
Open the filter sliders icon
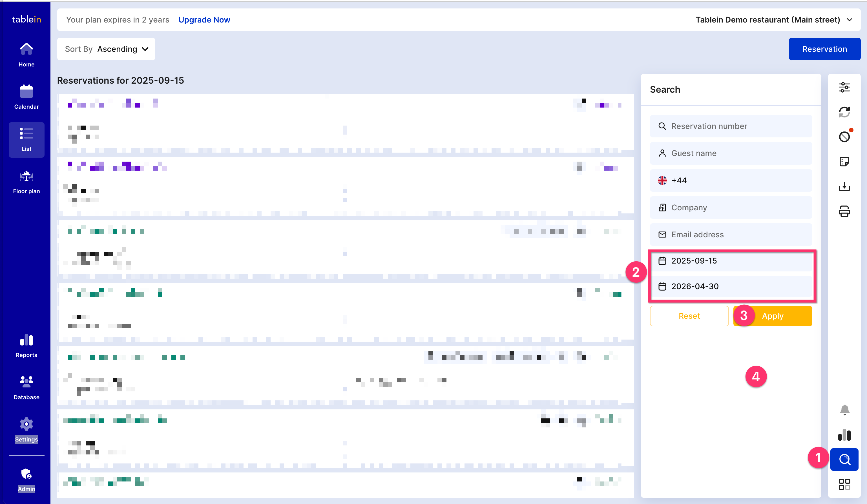tap(844, 87)
